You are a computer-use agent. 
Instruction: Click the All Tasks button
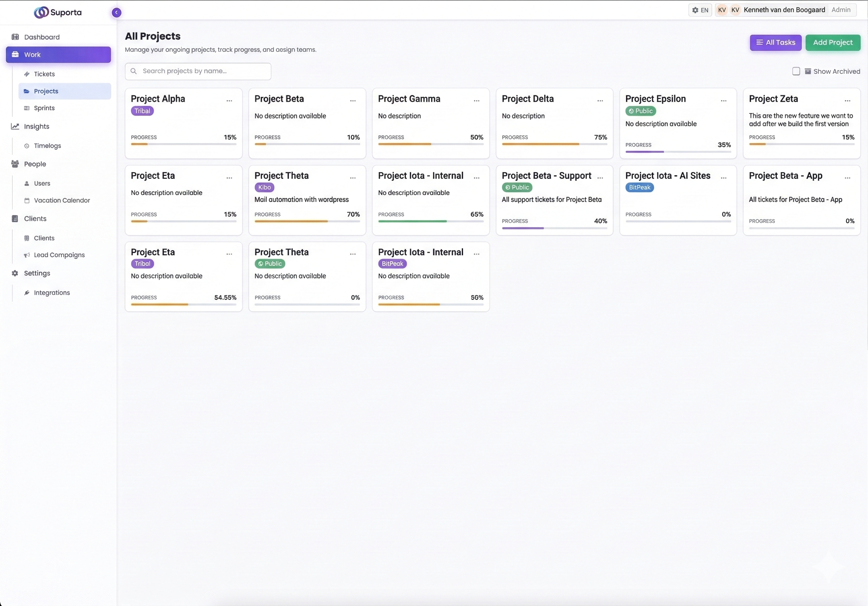coord(775,42)
